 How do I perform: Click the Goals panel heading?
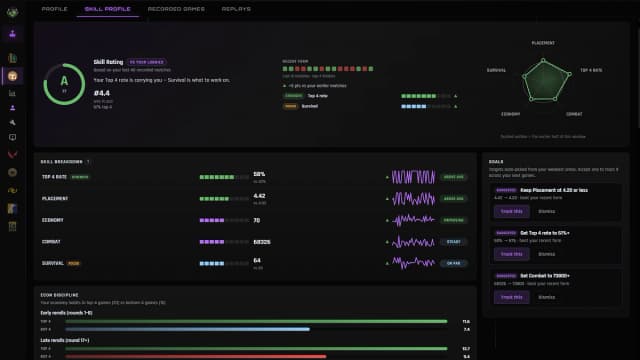pos(496,162)
